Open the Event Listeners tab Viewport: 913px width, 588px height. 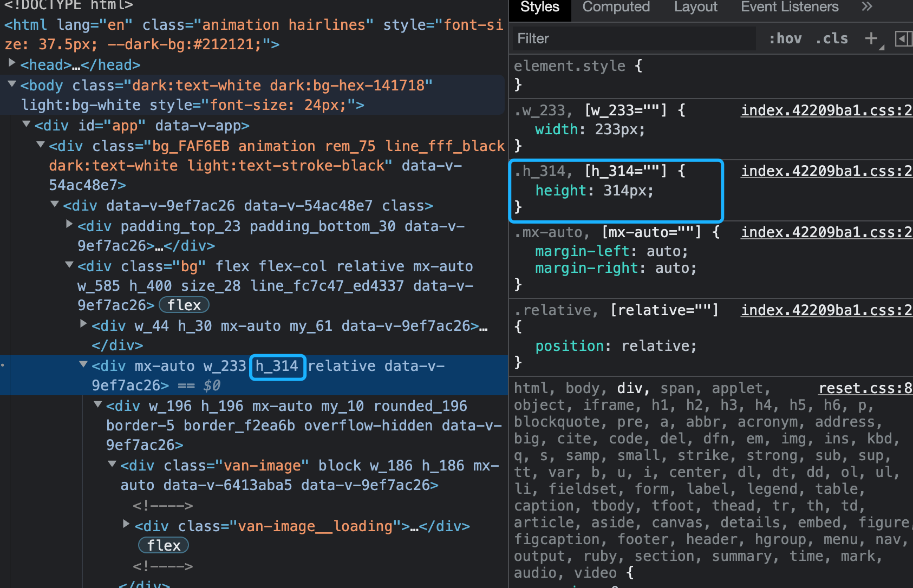(x=790, y=8)
